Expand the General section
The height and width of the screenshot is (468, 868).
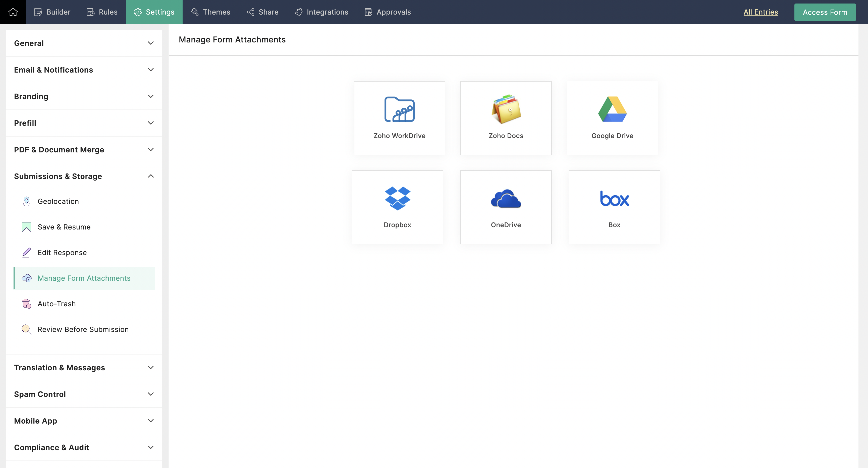coord(151,43)
